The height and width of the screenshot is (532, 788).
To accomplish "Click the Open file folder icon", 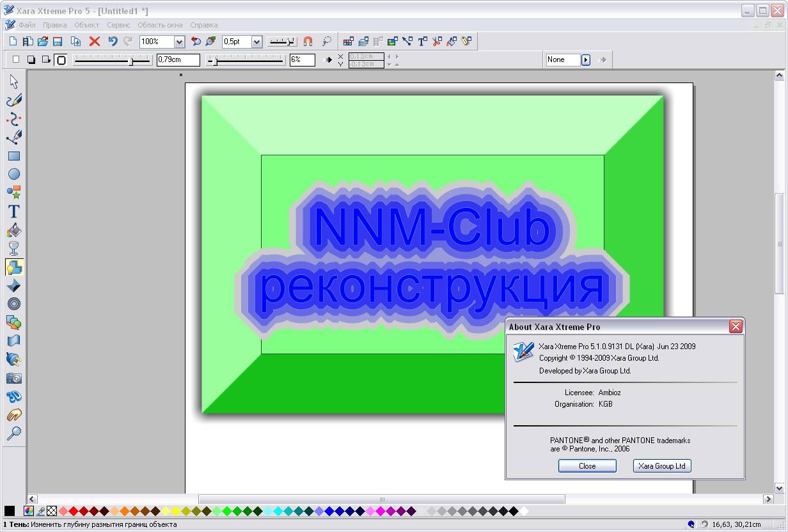I will 43,42.
